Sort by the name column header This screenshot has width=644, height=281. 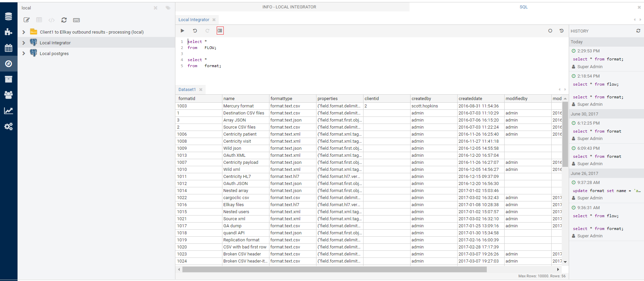click(x=246, y=98)
